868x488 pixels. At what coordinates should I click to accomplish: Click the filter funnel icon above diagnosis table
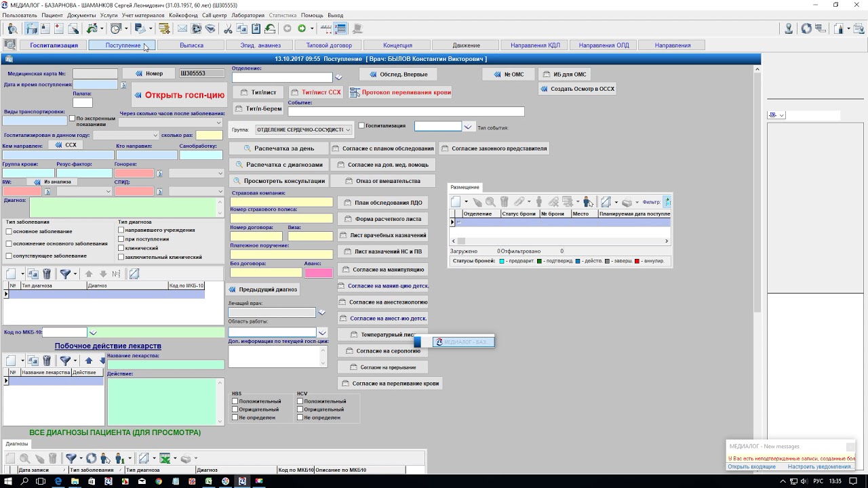(65, 274)
